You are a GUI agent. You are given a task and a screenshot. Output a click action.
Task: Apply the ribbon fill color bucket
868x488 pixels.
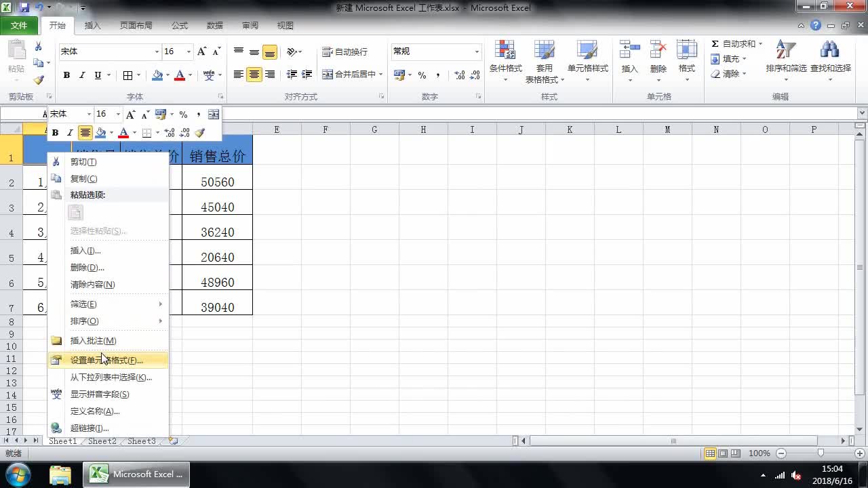(157, 75)
